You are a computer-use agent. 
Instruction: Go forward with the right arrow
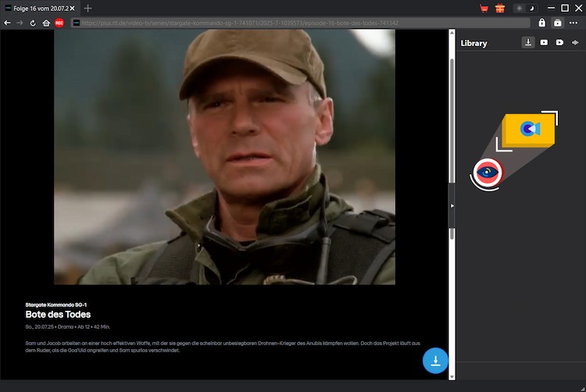click(20, 23)
